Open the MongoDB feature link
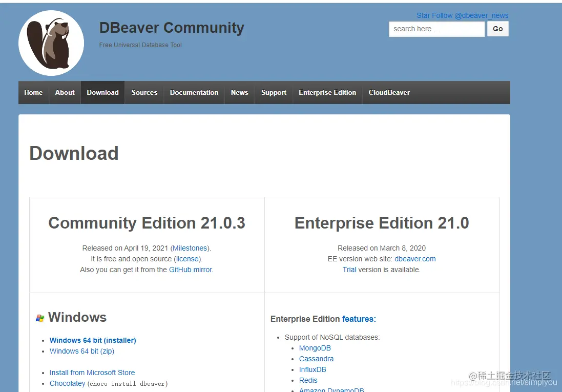 pos(315,348)
